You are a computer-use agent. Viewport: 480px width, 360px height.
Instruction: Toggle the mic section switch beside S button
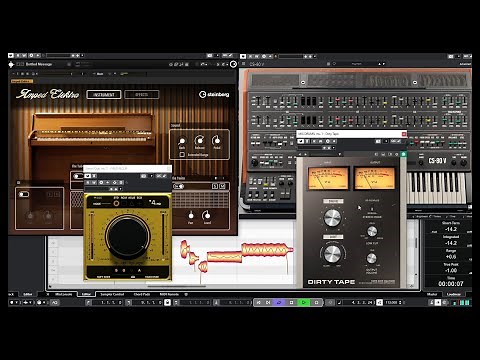(179, 186)
